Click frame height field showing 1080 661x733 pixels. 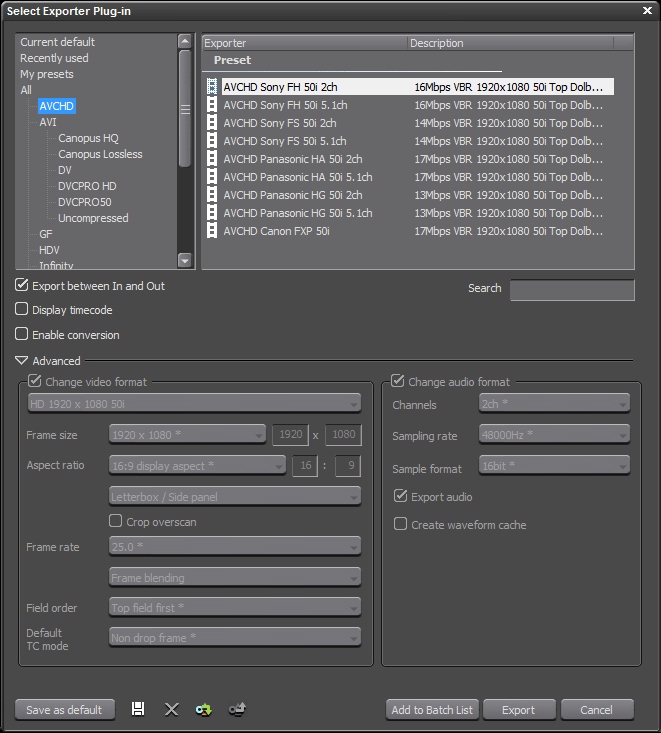(x=344, y=435)
